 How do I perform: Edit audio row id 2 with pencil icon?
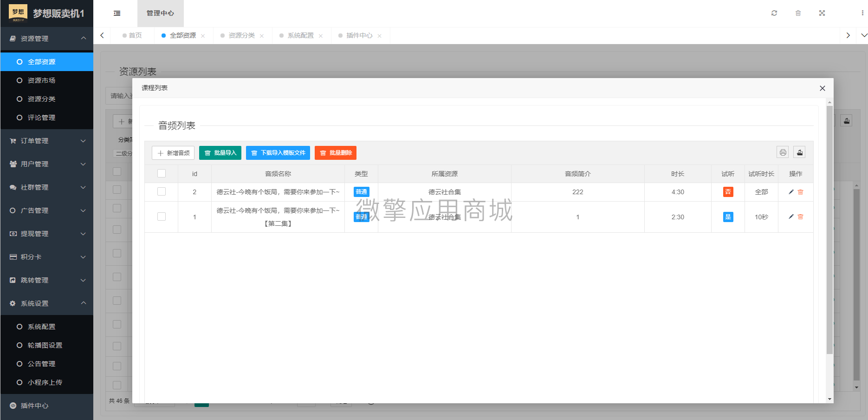(x=791, y=192)
